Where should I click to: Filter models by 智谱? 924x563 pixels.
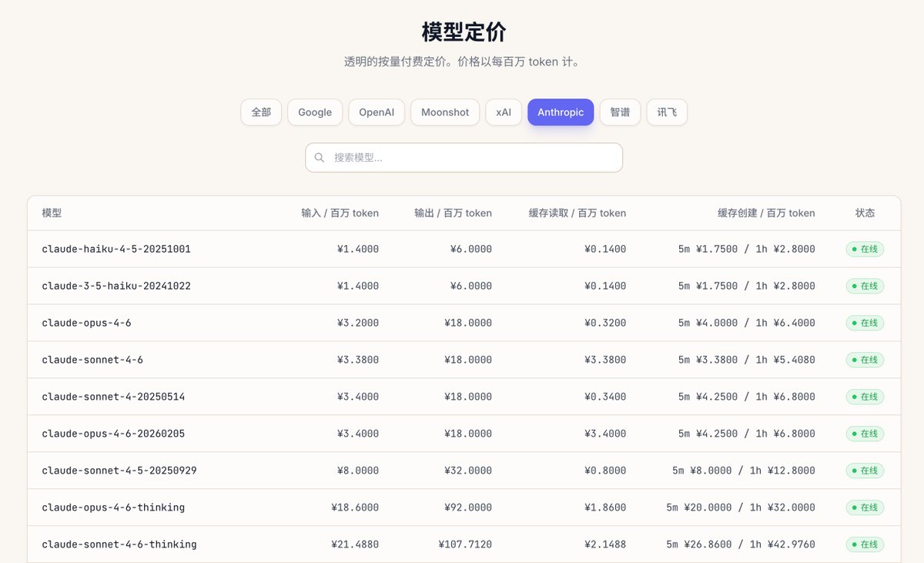tap(620, 112)
